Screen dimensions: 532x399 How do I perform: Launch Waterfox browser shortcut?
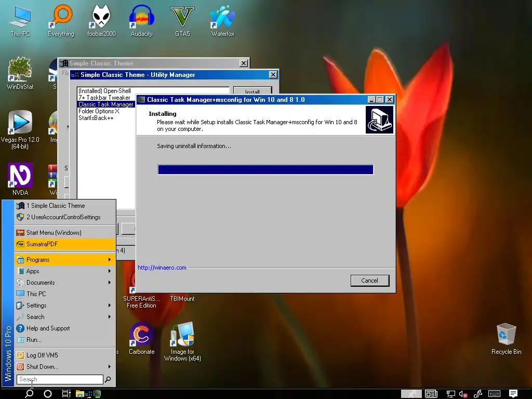tap(222, 20)
